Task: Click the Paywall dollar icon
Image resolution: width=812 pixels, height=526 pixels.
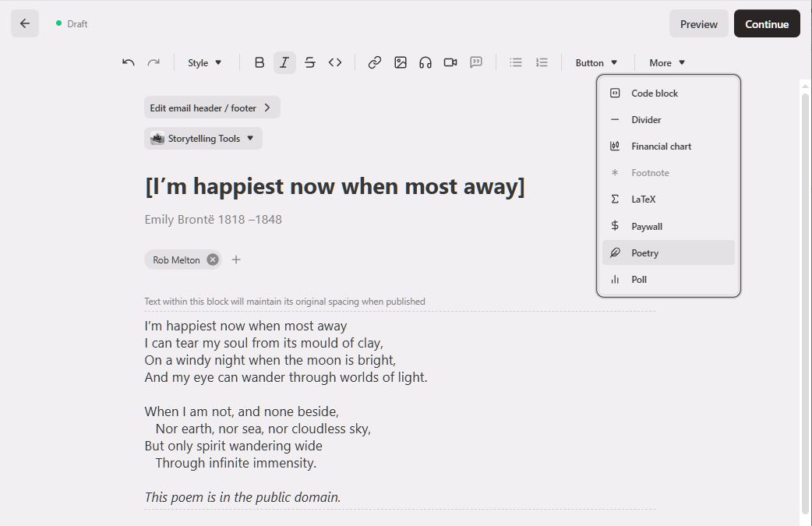Action: pos(615,226)
